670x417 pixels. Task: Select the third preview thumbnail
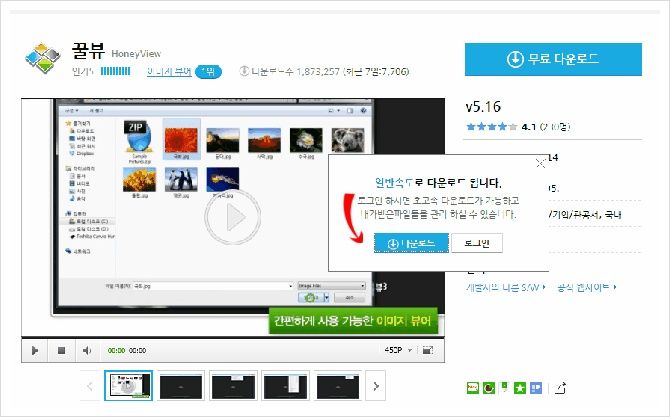(x=233, y=386)
